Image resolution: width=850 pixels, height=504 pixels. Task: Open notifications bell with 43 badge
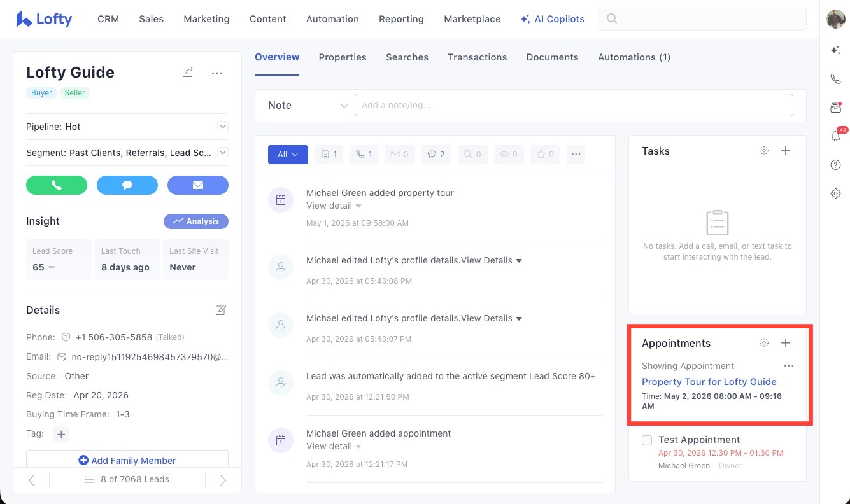click(x=837, y=136)
